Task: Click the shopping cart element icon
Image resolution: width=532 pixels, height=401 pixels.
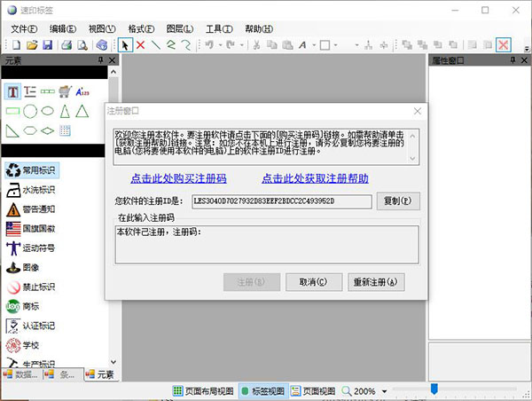Action: [x=65, y=91]
